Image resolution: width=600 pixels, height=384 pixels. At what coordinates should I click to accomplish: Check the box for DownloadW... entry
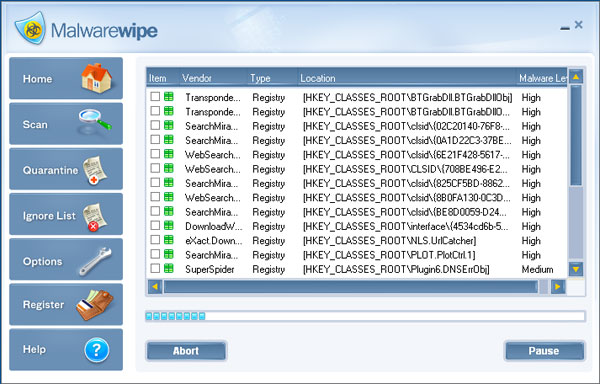155,225
